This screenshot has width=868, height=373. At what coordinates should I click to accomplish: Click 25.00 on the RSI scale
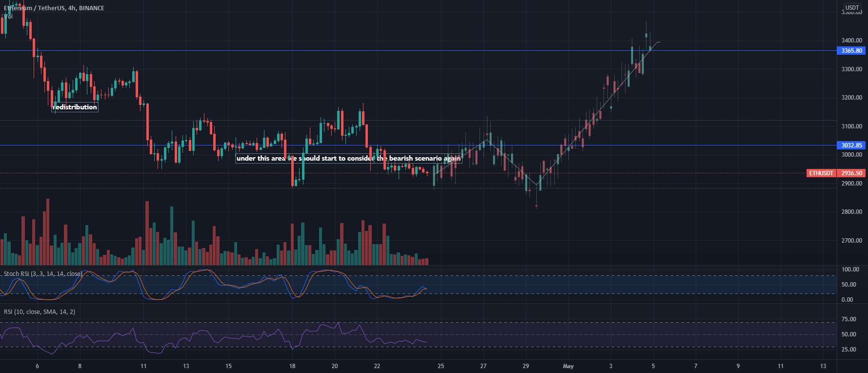849,350
